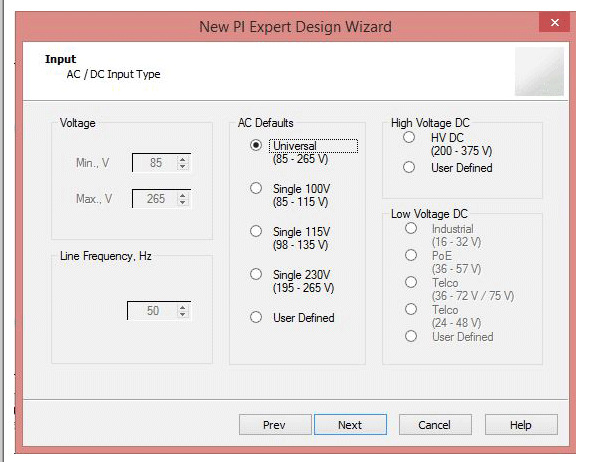Viewport: 594px width, 462px height.
Task: Close the New PI Expert Design Wizard window
Action: pos(555,22)
